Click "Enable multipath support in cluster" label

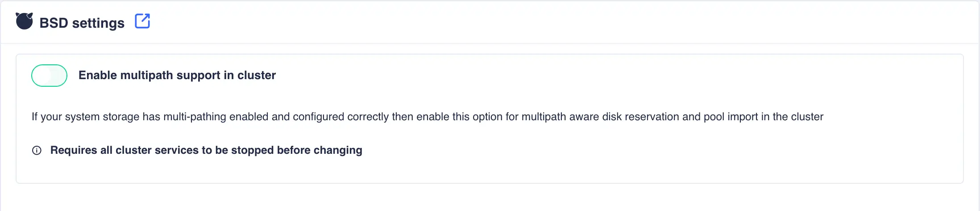(x=177, y=75)
